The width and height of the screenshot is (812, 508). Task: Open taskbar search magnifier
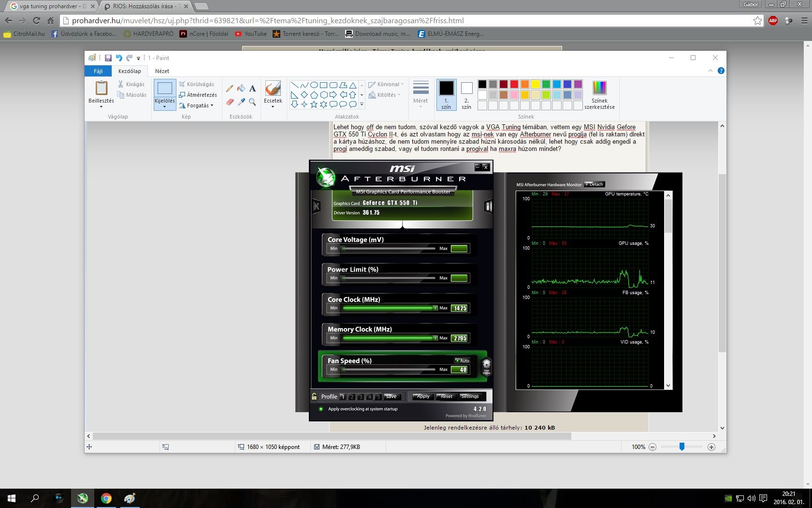(x=35, y=498)
